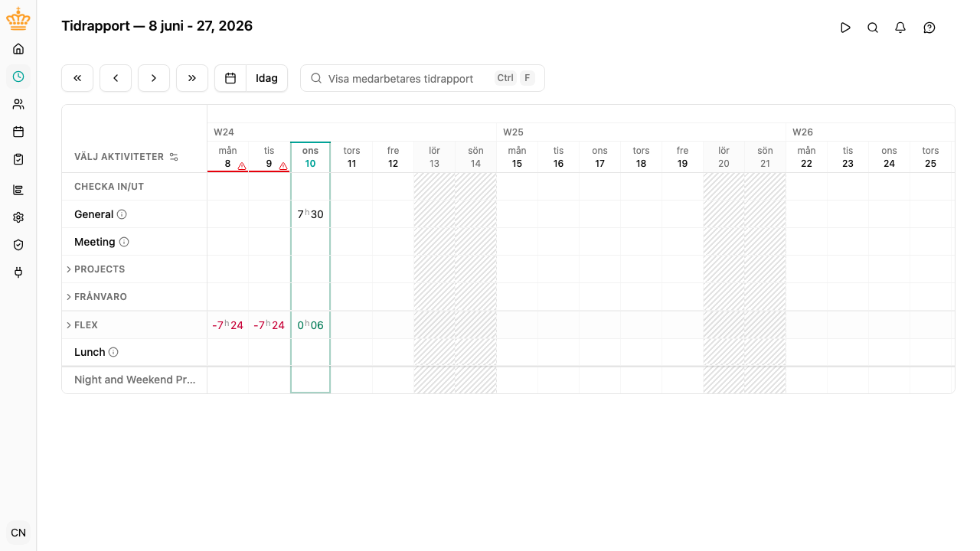Image resolution: width=980 pixels, height=551 pixels.
Task: Select the mån 22 column header
Action: [x=806, y=157]
